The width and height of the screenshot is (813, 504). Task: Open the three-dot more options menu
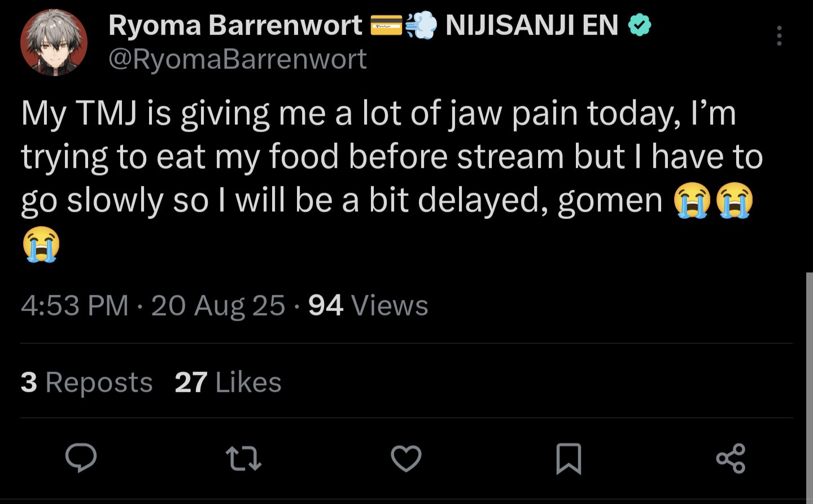click(x=779, y=36)
